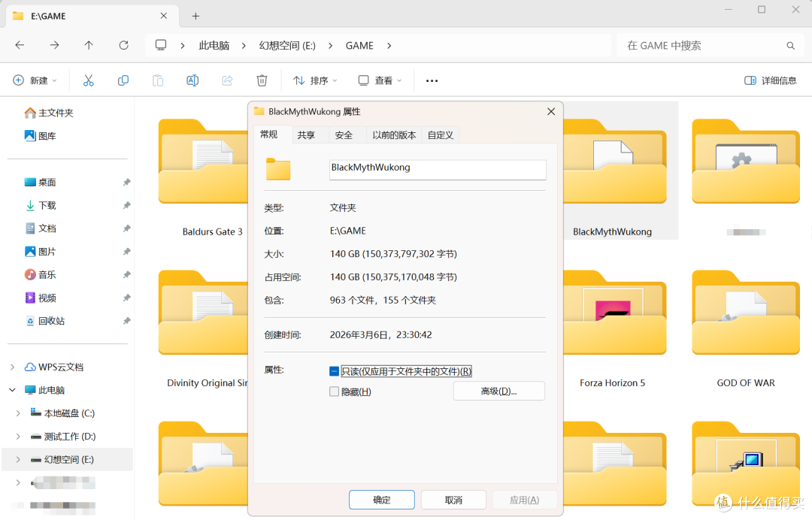This screenshot has width=812, height=520.
Task: Click 此电脑 breadcrumb in address bar
Action: point(214,46)
